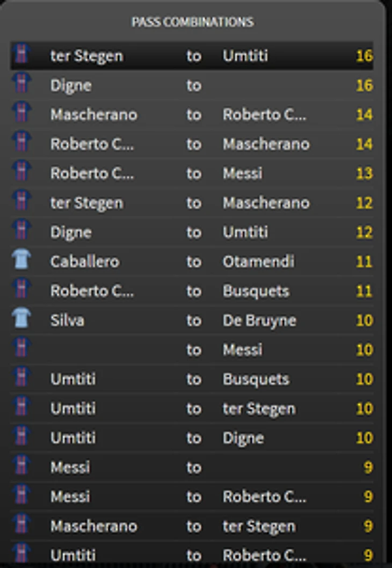
Task: Select Umtiti to ter Stegen combination
Action: pos(192,408)
